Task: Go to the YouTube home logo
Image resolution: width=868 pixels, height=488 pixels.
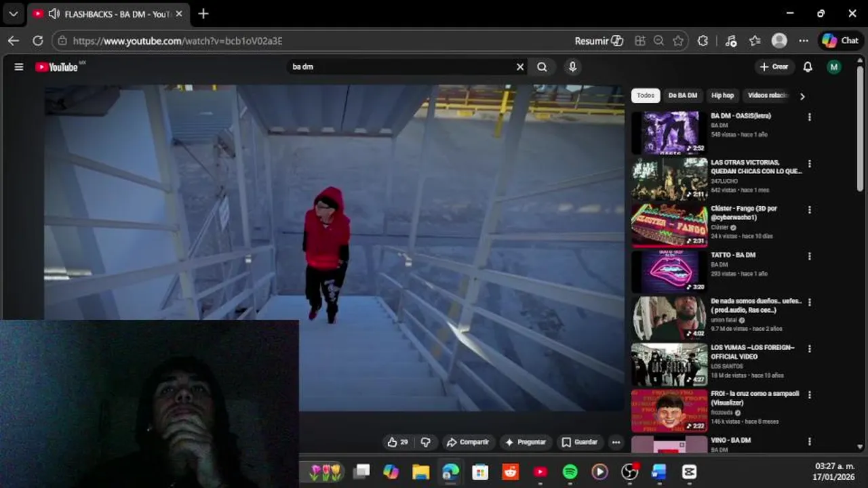Action: point(56,67)
